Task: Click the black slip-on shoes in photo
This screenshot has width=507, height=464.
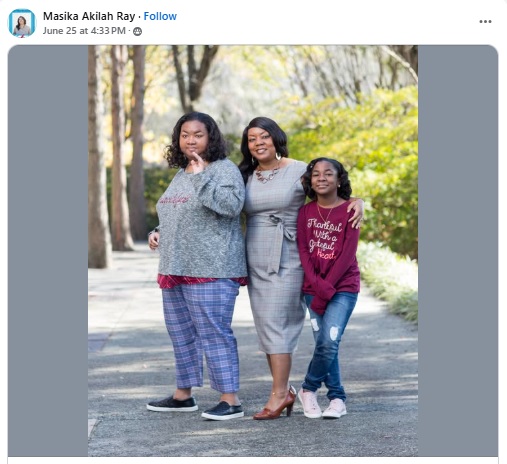Action: 195,407
